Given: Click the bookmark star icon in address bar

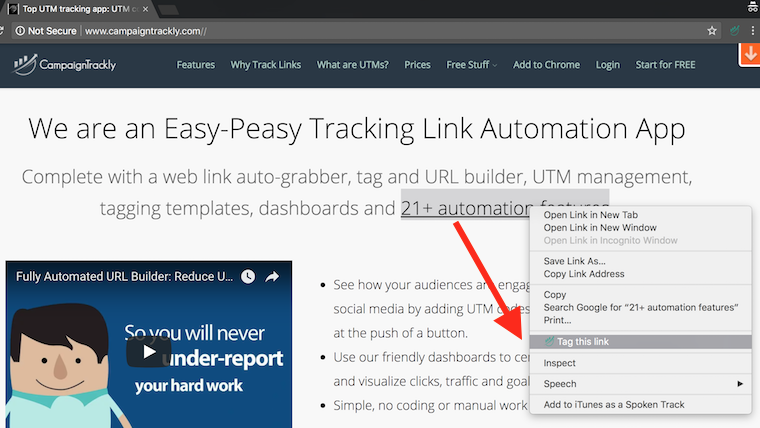Looking at the screenshot, I should tap(712, 31).
